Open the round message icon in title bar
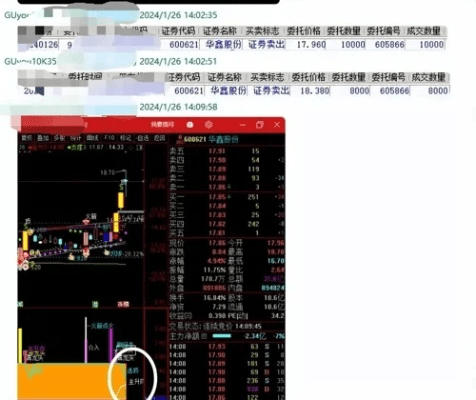Screen dimensions: 476x400 click(190, 125)
